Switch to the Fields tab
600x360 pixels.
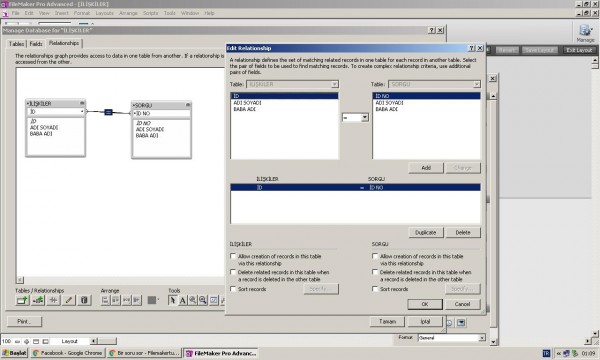(36, 44)
